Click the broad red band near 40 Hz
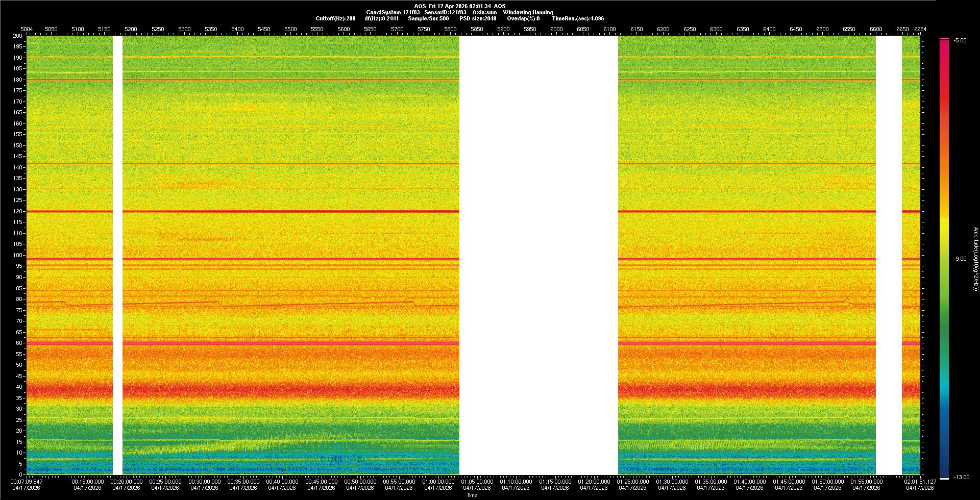Image resolution: width=980 pixels, height=500 pixels. (291, 390)
